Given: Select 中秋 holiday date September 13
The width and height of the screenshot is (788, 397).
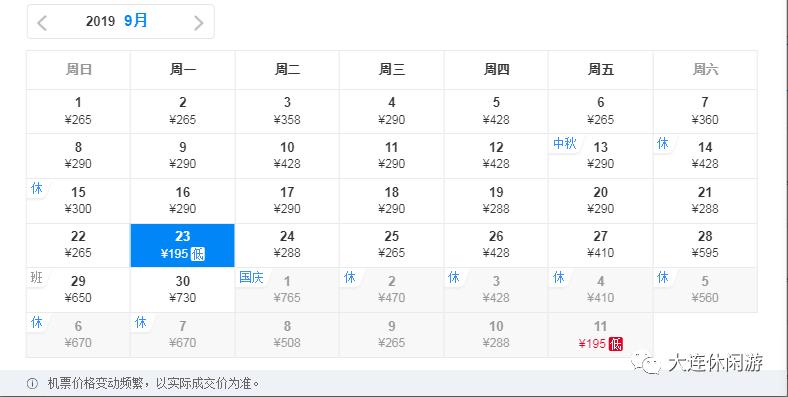Looking at the screenshot, I should (601, 156).
